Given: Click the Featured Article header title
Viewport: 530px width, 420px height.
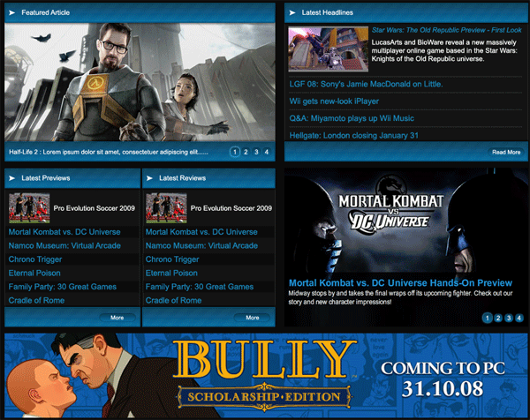Looking at the screenshot, I should pyautogui.click(x=46, y=12).
